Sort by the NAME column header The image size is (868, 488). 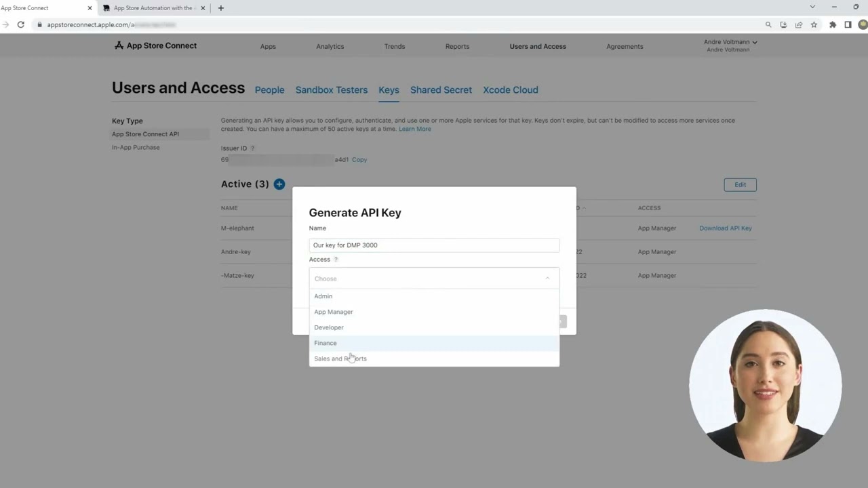(229, 208)
